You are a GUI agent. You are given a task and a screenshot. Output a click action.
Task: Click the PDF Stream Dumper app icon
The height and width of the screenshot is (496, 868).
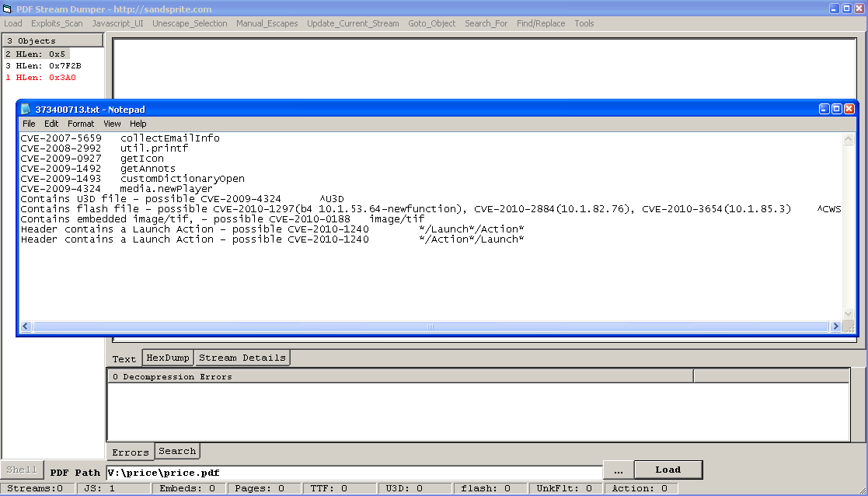coord(7,9)
